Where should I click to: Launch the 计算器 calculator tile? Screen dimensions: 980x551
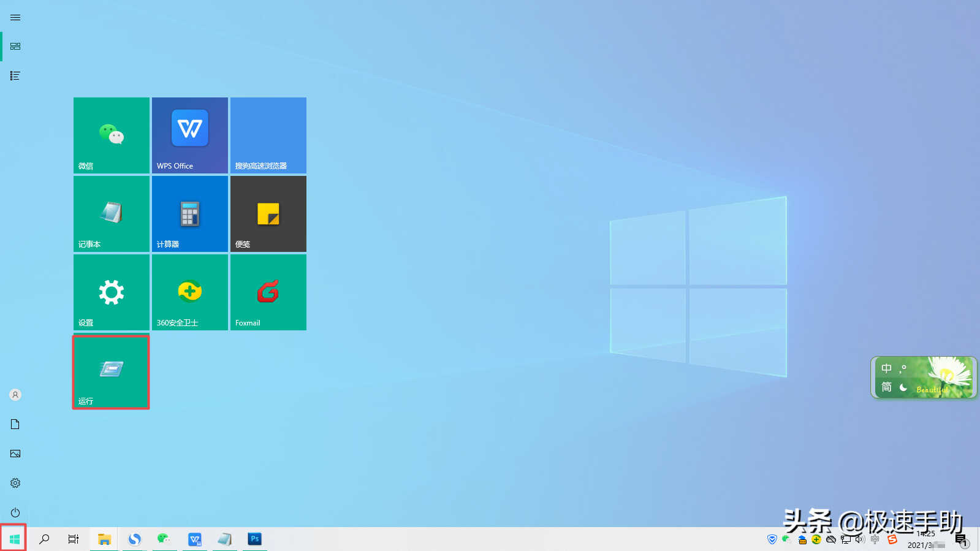pyautogui.click(x=190, y=214)
